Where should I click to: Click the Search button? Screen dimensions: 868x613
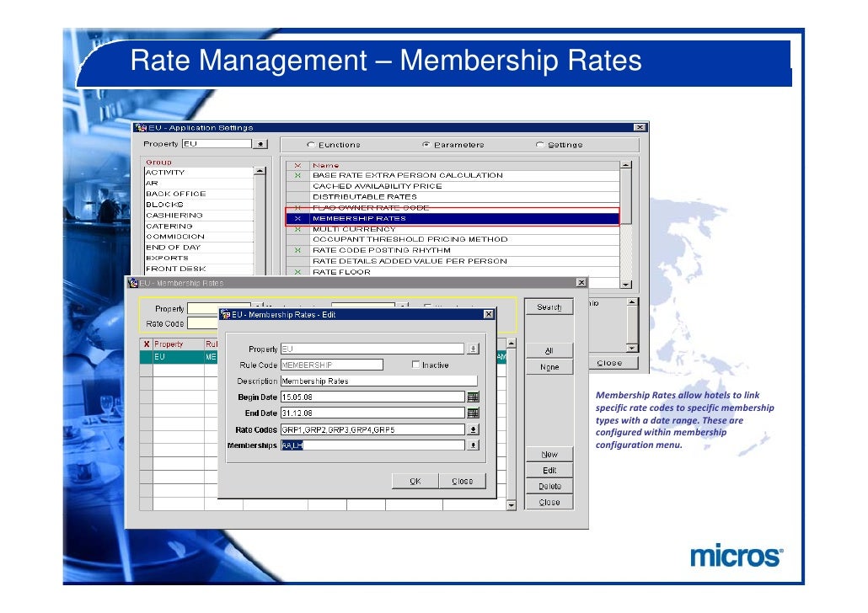coord(549,307)
